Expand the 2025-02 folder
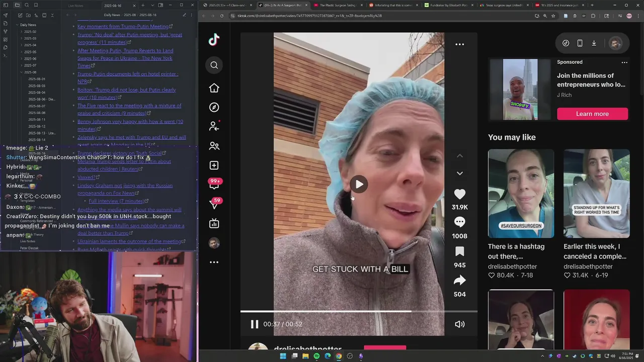 click(29, 32)
